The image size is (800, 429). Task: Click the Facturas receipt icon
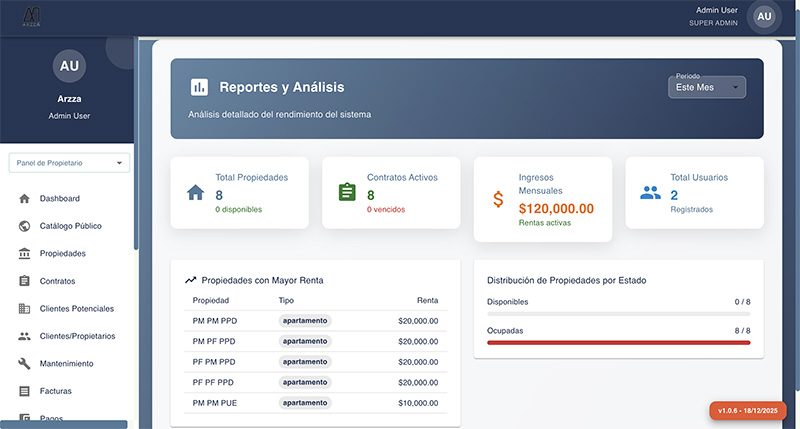click(x=24, y=391)
